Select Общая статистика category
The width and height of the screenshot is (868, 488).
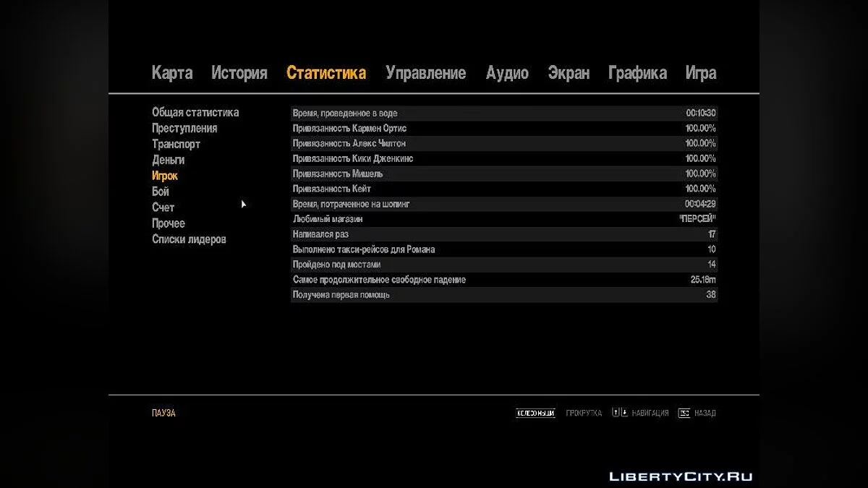point(195,112)
